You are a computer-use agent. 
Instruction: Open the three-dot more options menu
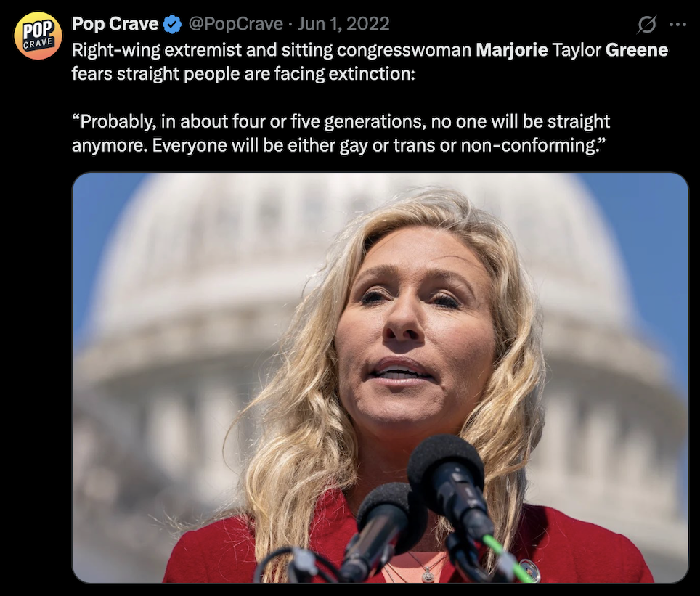click(677, 25)
